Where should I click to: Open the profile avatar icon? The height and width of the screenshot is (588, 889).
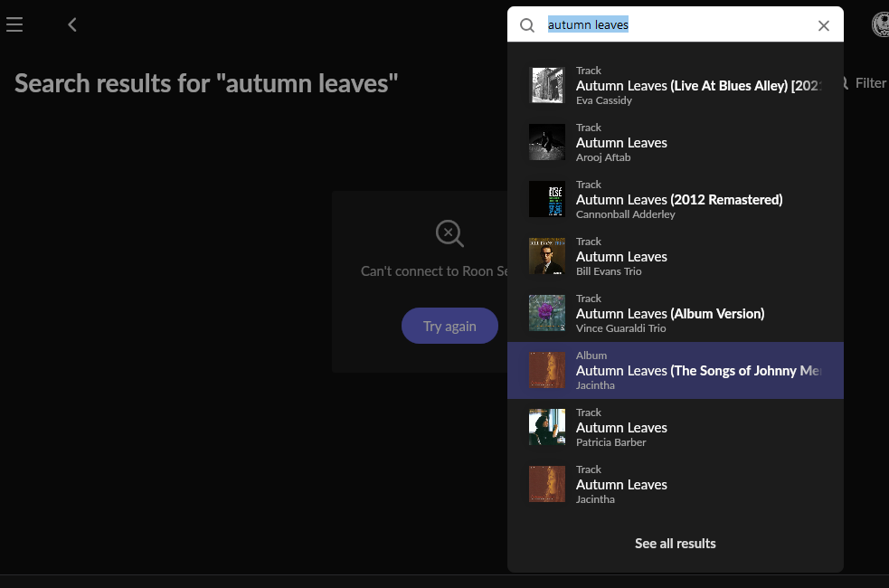pyautogui.click(x=881, y=24)
